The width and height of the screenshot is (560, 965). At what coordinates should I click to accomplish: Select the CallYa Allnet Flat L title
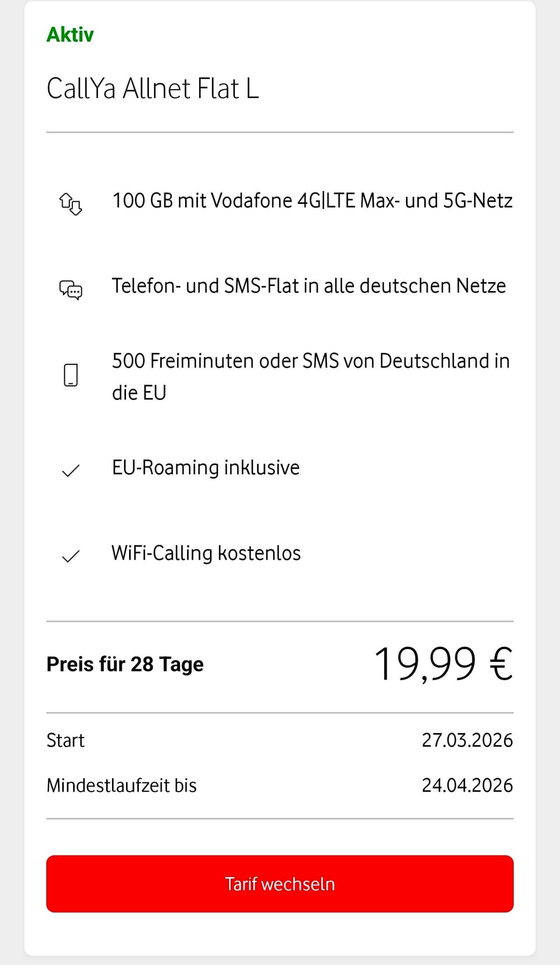(152, 88)
